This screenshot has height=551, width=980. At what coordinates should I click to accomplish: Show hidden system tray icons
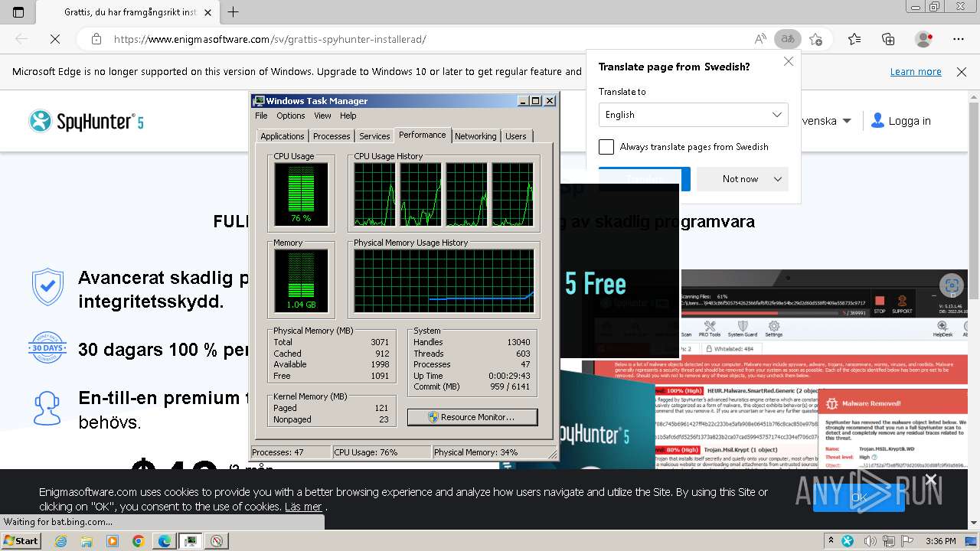pos(831,541)
